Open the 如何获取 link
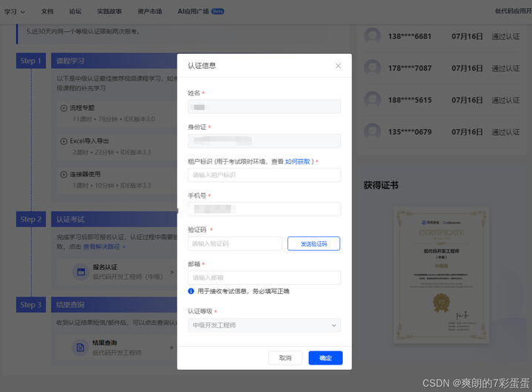The height and width of the screenshot is (392, 532). [x=298, y=162]
